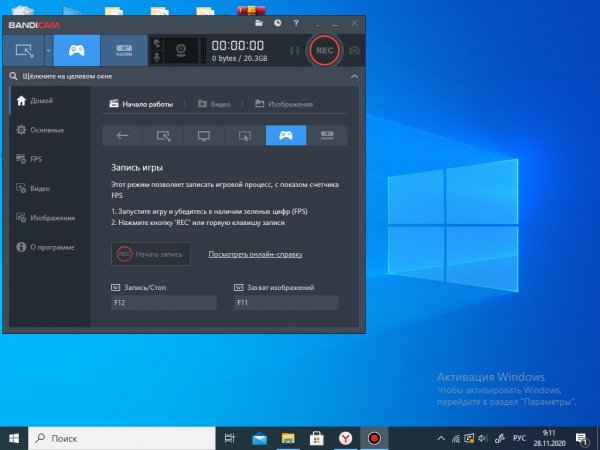The image size is (600, 450).
Task: Open Microsoft Store on the taskbar
Action: pyautogui.click(x=317, y=438)
